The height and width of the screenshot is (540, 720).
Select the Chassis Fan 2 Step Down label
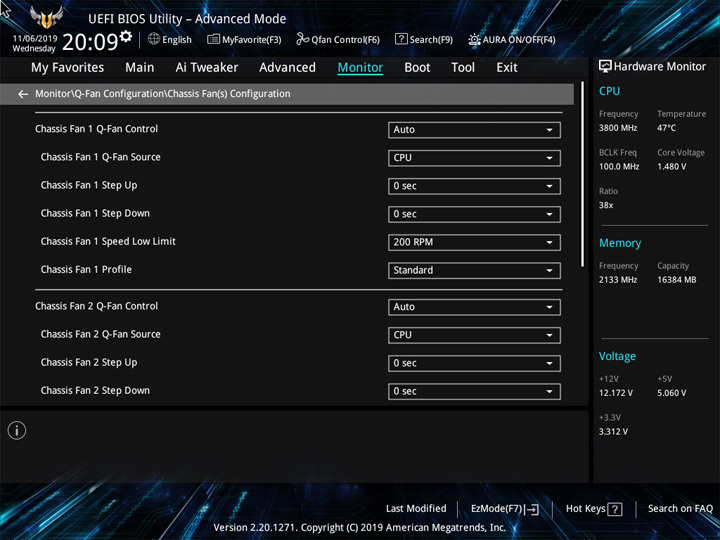pos(95,391)
